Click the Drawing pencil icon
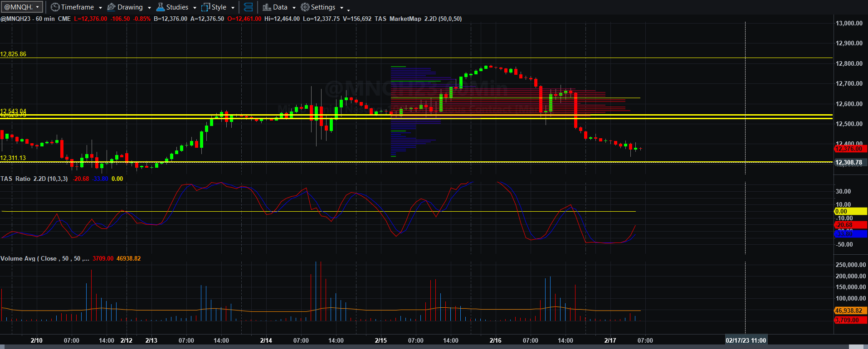 pyautogui.click(x=111, y=7)
